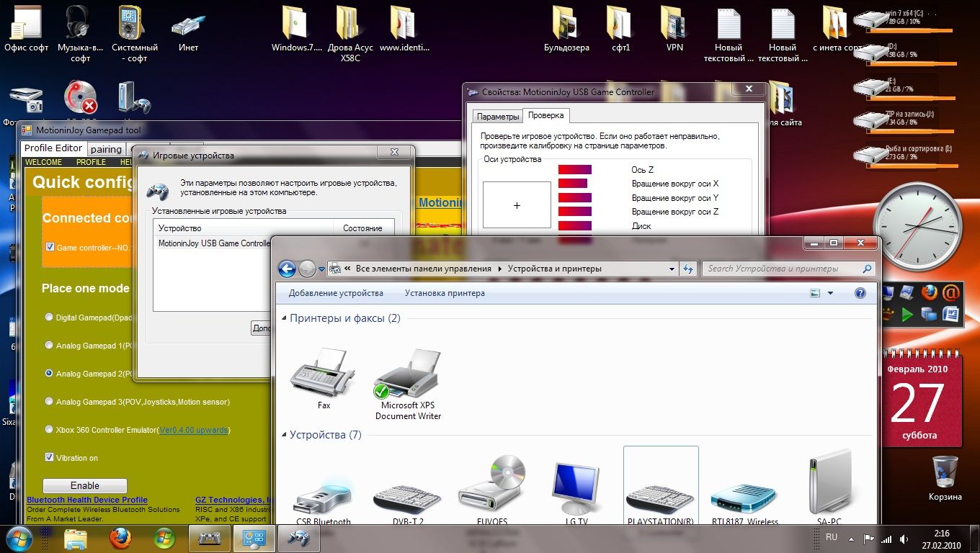Open the view options dropdown arrow
This screenshot has width=980, height=553.
point(830,293)
